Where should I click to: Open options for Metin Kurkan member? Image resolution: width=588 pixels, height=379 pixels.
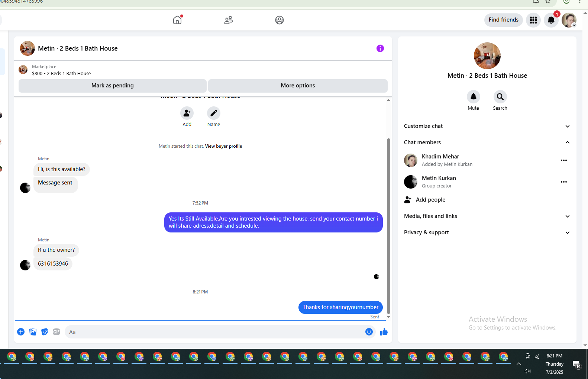coord(564,182)
